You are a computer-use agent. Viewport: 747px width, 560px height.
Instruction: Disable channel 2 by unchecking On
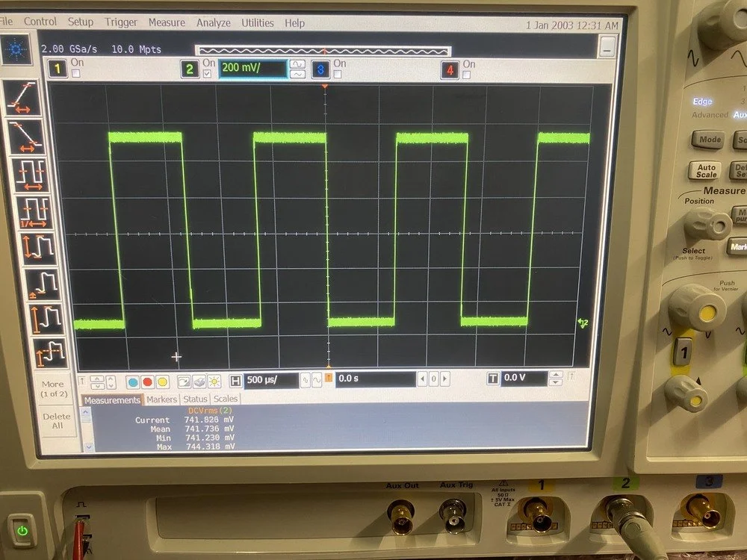[x=207, y=74]
